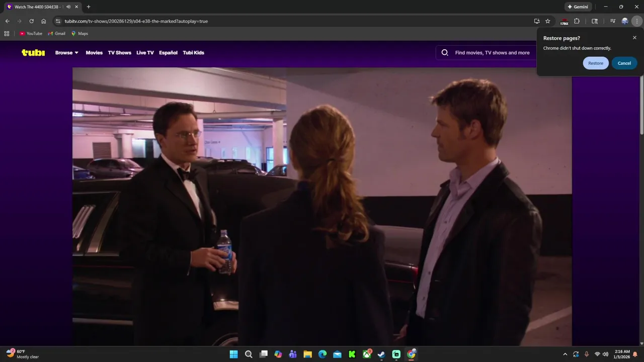Click the search magnifier icon on Tubi
The width and height of the screenshot is (644, 362).
tap(445, 52)
